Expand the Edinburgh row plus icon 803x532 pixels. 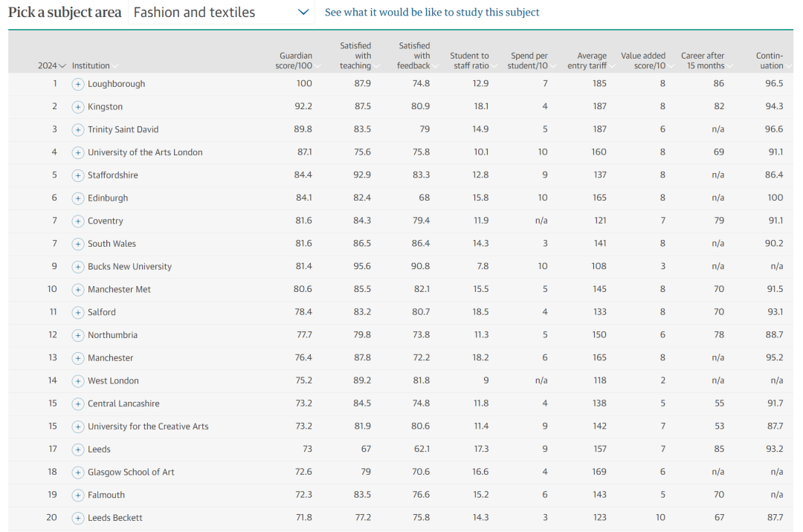tap(78, 198)
